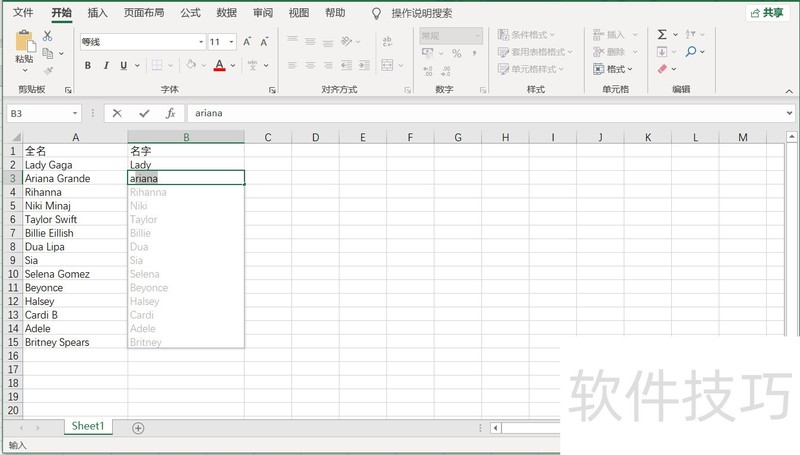Switch to the Formulas (公式) tab
The width and height of the screenshot is (800, 455).
[190, 13]
